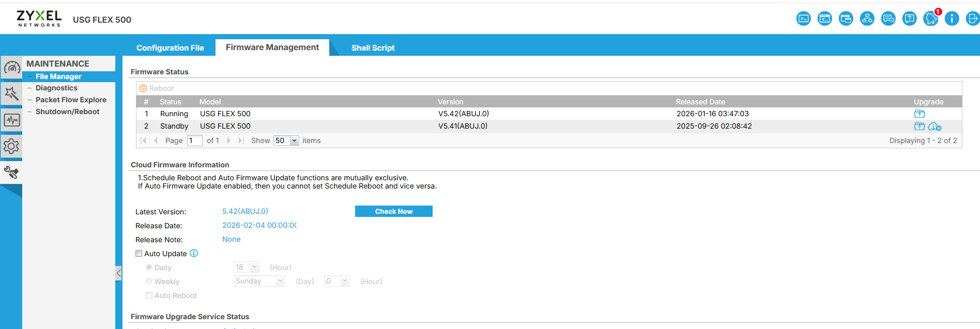Enable the Auto Update checkbox
Image resolution: width=980 pixels, height=329 pixels.
tap(139, 253)
